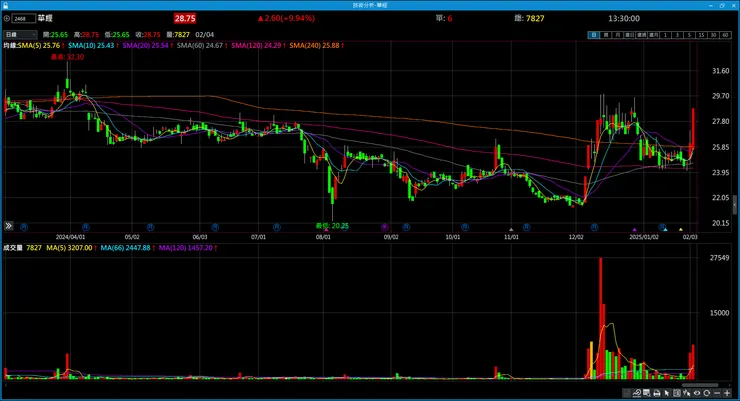The image size is (740, 401).
Task: Click the lowest price 20.25 annotation
Action: pyautogui.click(x=332, y=226)
